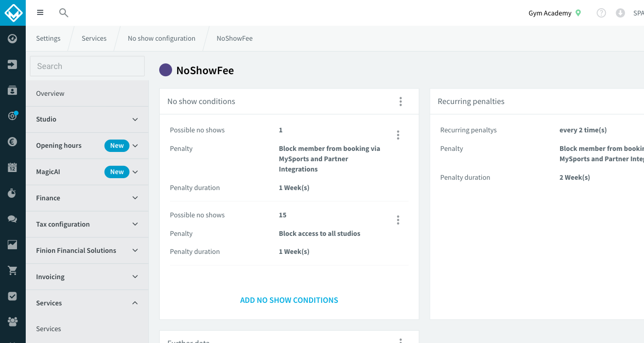This screenshot has height=343, width=644.
Task: Open the checkmark tasks icon in left rail
Action: 12,296
